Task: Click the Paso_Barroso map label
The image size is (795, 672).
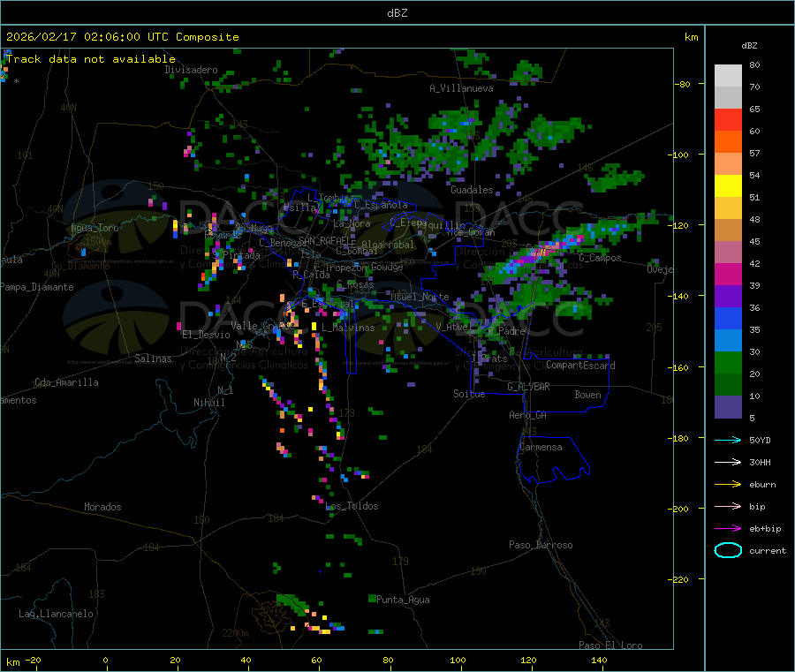Action: click(541, 545)
